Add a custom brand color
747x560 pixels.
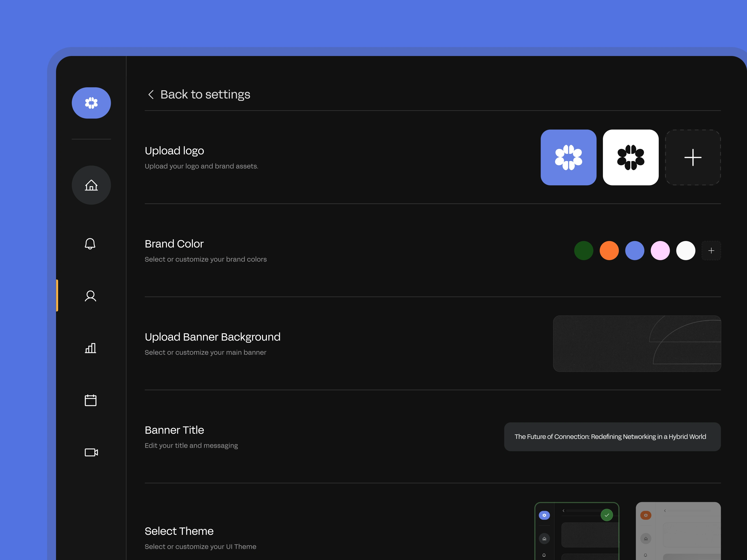(711, 250)
